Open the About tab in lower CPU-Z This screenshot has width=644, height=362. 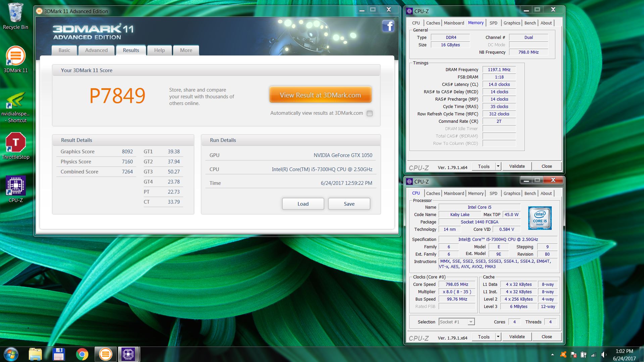coord(546,194)
